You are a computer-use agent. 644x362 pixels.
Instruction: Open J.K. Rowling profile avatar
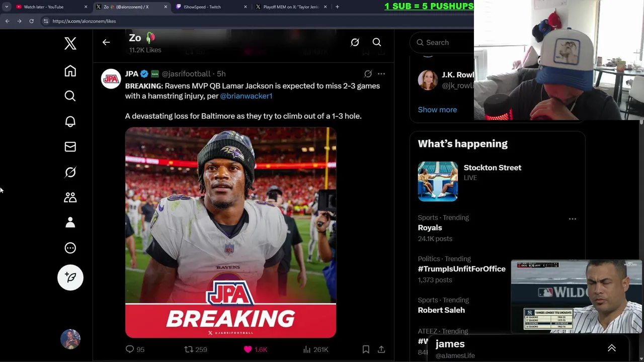pyautogui.click(x=428, y=80)
